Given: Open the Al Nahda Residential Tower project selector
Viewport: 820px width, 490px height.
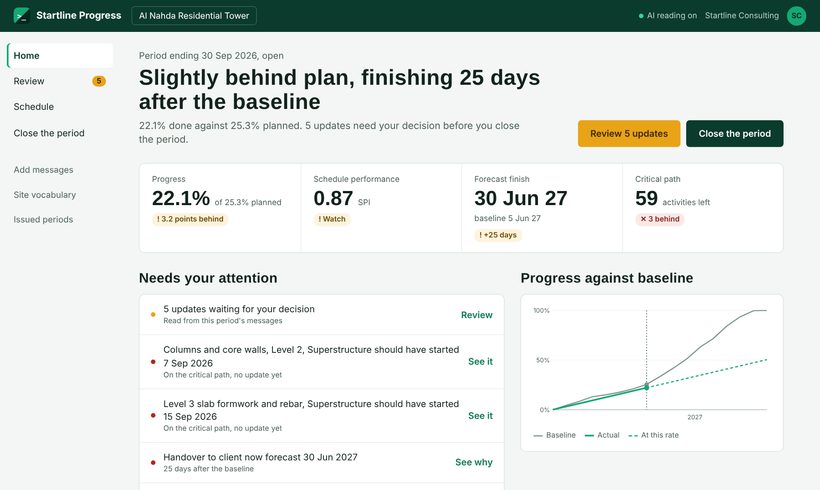Looking at the screenshot, I should [x=194, y=16].
